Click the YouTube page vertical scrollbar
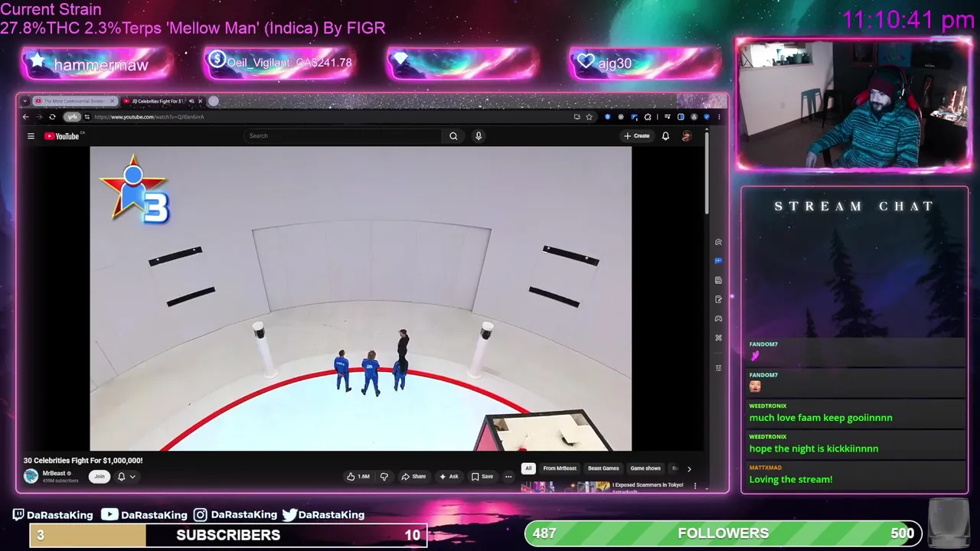This screenshot has width=980, height=551. pyautogui.click(x=706, y=173)
